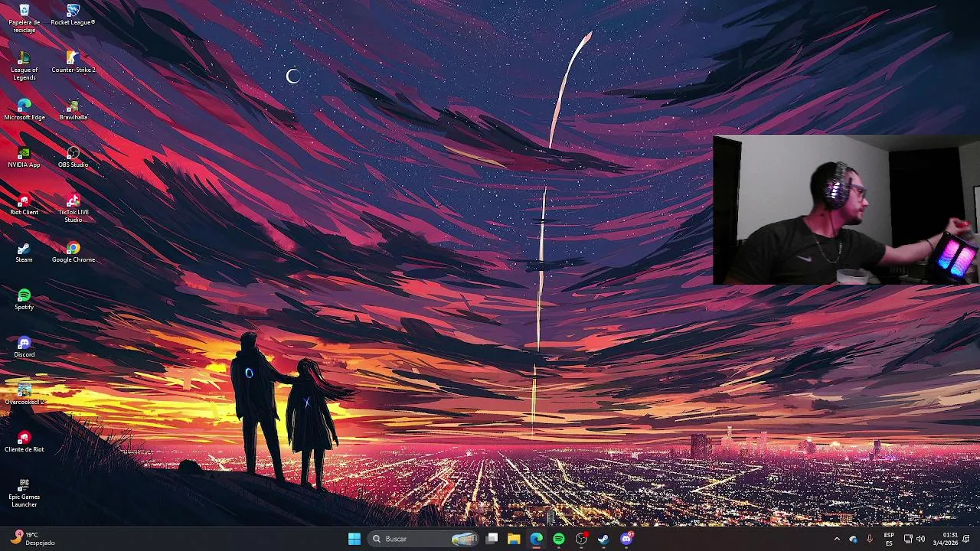Open the OBS Studio taskbar icon

pos(581,539)
